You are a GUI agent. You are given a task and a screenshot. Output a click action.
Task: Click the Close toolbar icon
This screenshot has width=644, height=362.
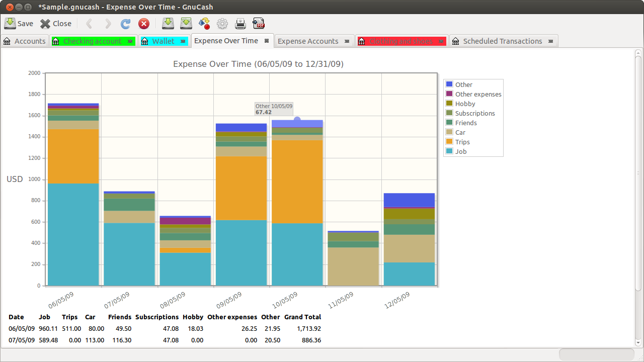55,24
